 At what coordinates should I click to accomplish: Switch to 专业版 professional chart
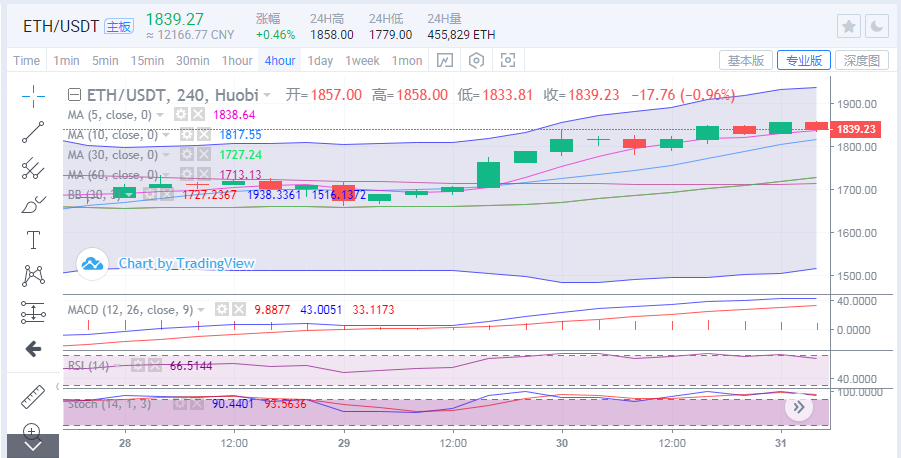804,60
